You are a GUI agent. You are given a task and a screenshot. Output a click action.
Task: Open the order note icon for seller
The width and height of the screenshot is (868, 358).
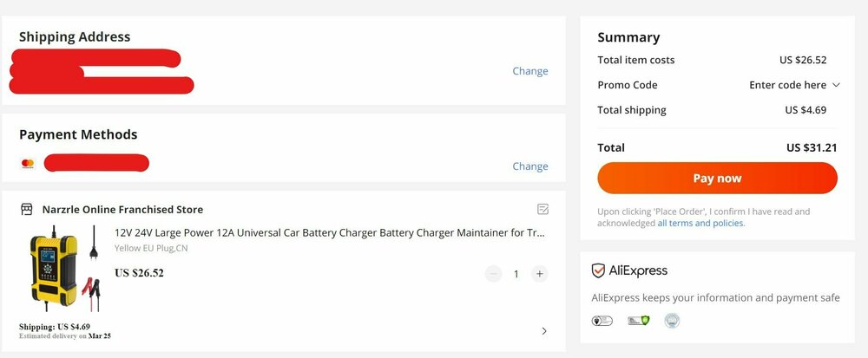coord(542,209)
